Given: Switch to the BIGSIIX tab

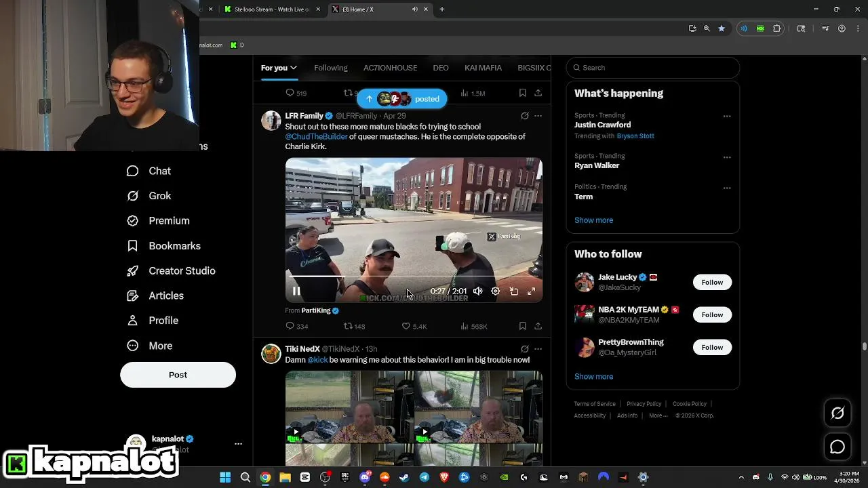Looking at the screenshot, I should (x=534, y=68).
